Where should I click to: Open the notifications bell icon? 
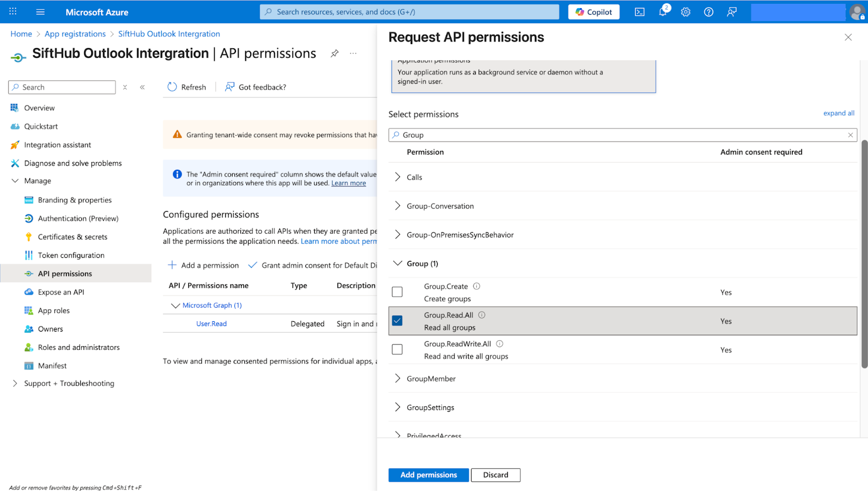click(x=662, y=12)
